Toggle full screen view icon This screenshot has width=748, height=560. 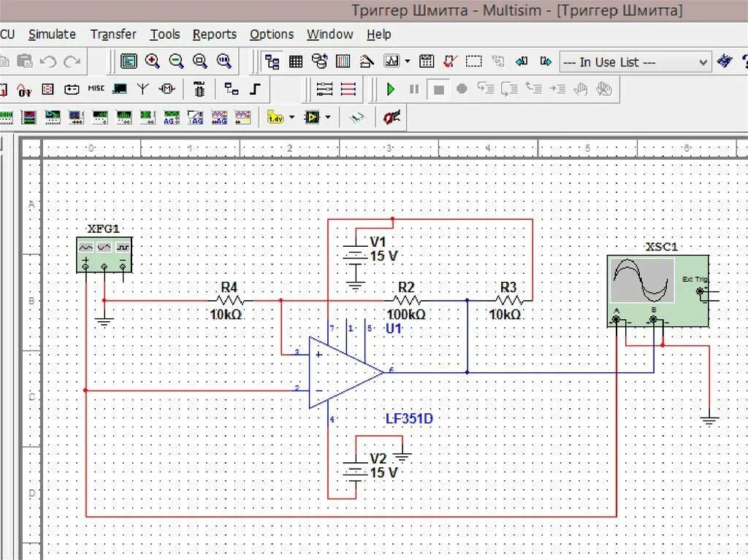(x=129, y=61)
